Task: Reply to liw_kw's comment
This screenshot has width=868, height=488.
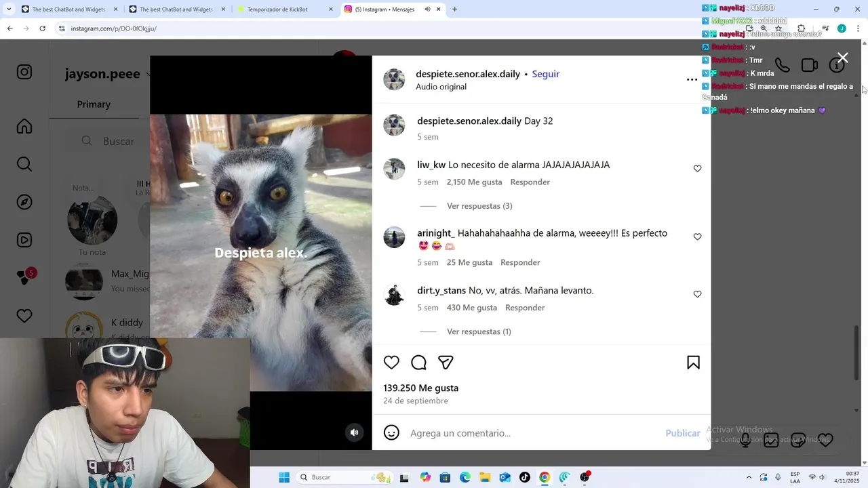Action: 530,182
